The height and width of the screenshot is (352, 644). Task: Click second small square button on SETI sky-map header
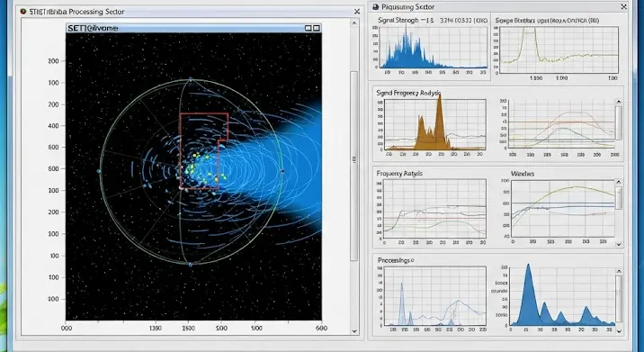click(317, 28)
